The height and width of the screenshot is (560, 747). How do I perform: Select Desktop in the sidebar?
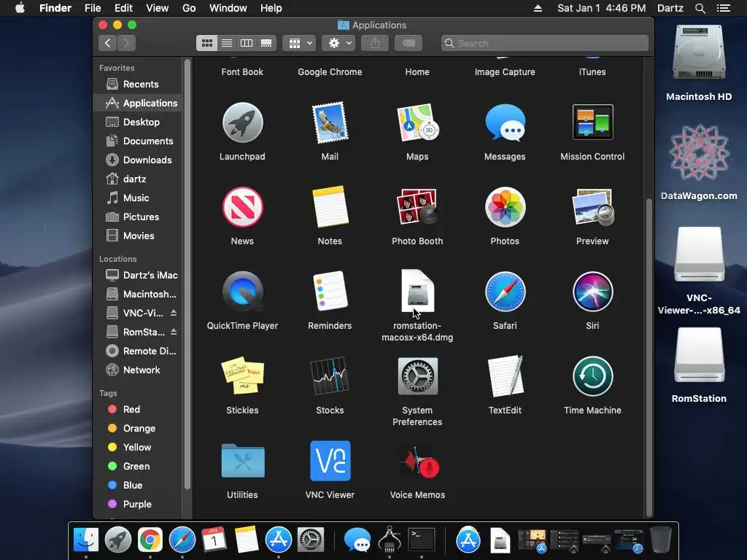(x=138, y=122)
